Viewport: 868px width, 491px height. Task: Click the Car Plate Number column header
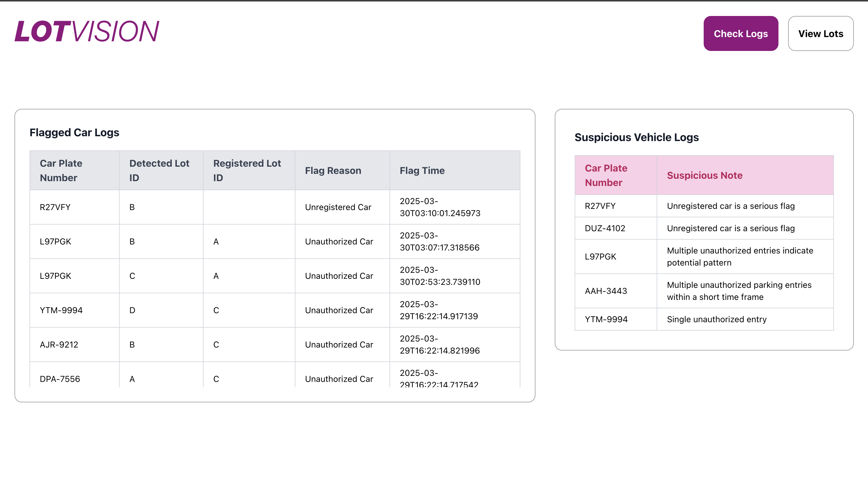[x=61, y=170]
